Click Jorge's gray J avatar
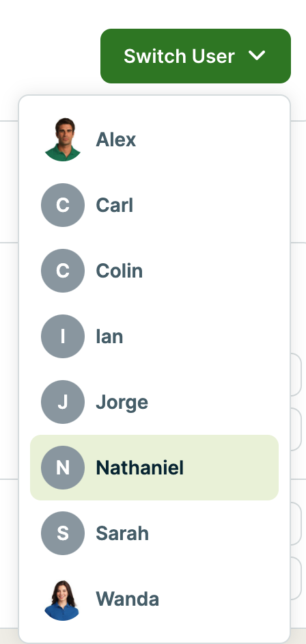 click(x=63, y=402)
